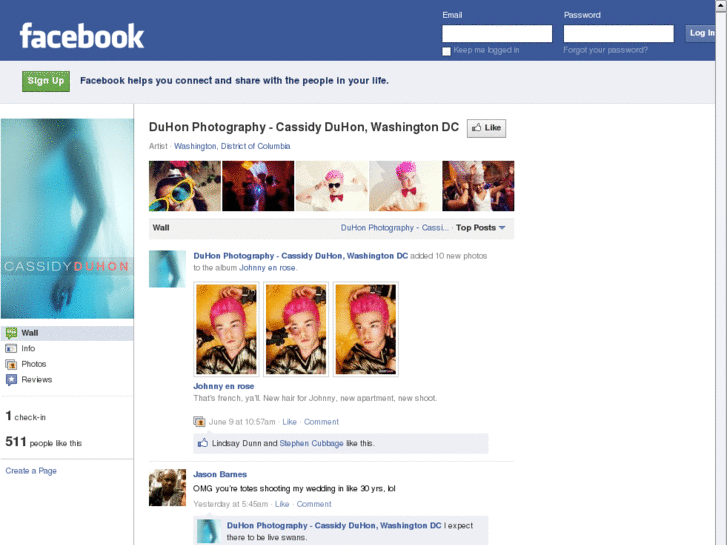Click the photo album icon beside June 9 timestamp
Viewport: 727px width, 545px height.
(x=199, y=422)
